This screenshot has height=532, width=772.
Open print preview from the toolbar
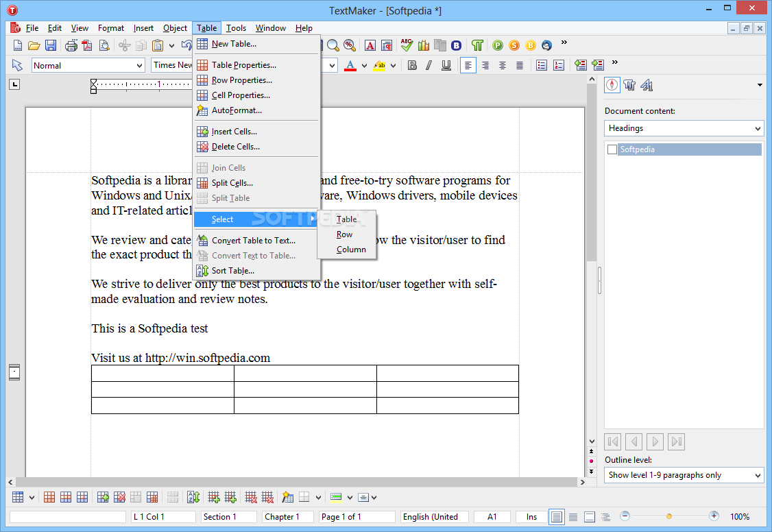[x=104, y=46]
